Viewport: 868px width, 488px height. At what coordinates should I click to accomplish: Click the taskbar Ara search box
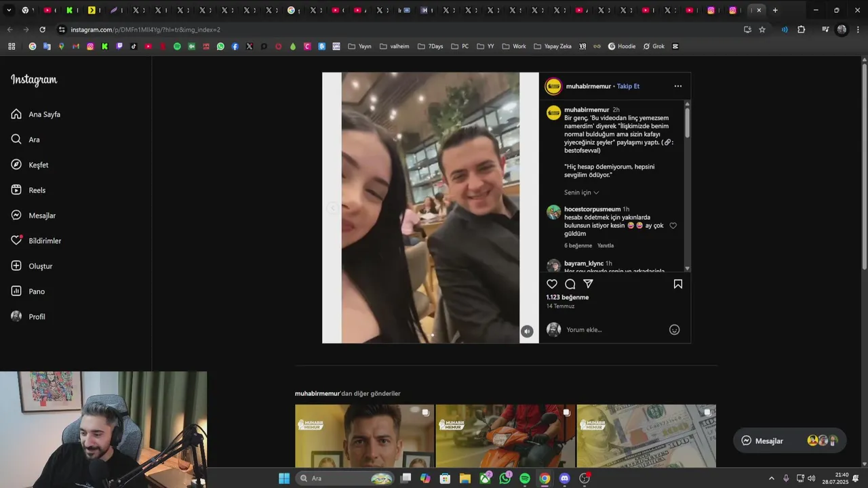346,478
